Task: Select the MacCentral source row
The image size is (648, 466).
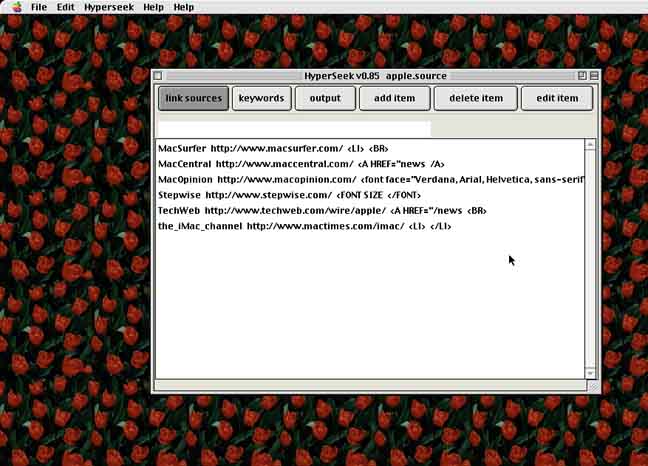Action: point(370,164)
